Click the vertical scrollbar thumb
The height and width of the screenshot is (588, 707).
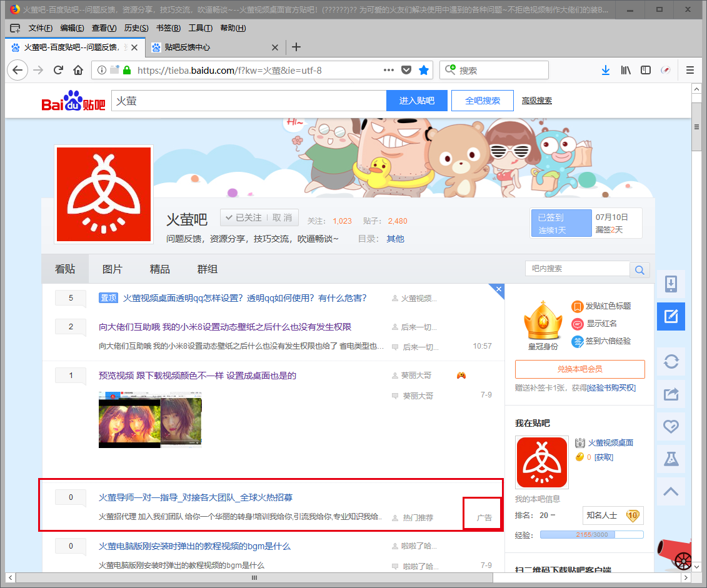(x=696, y=127)
